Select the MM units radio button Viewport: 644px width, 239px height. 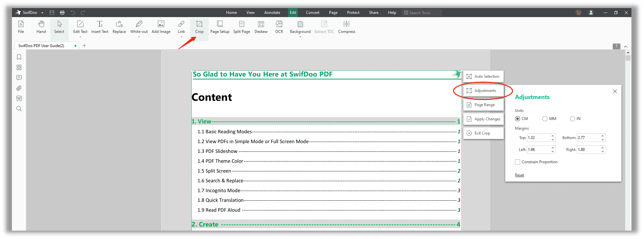[x=545, y=119]
